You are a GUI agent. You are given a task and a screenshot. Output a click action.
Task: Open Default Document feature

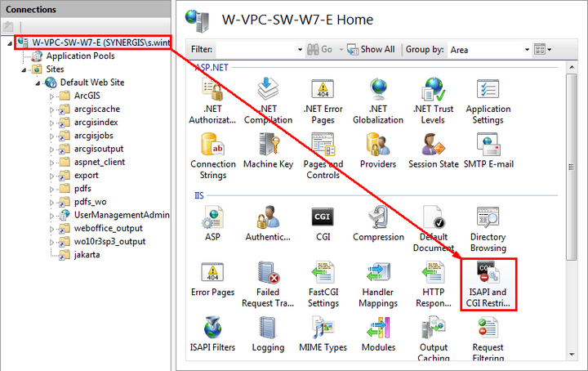coord(433,229)
